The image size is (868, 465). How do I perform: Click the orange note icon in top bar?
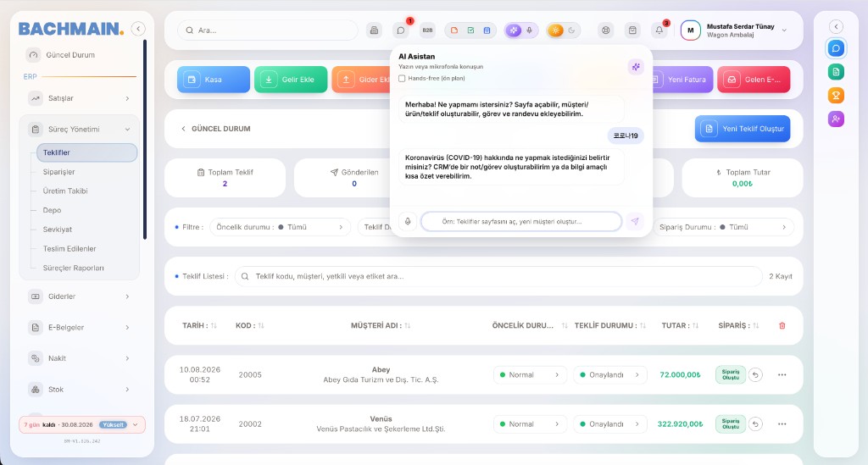(454, 30)
